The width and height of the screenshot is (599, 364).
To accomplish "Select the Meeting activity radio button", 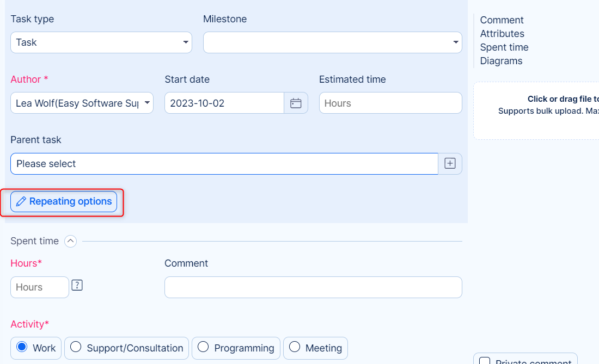I will [295, 347].
